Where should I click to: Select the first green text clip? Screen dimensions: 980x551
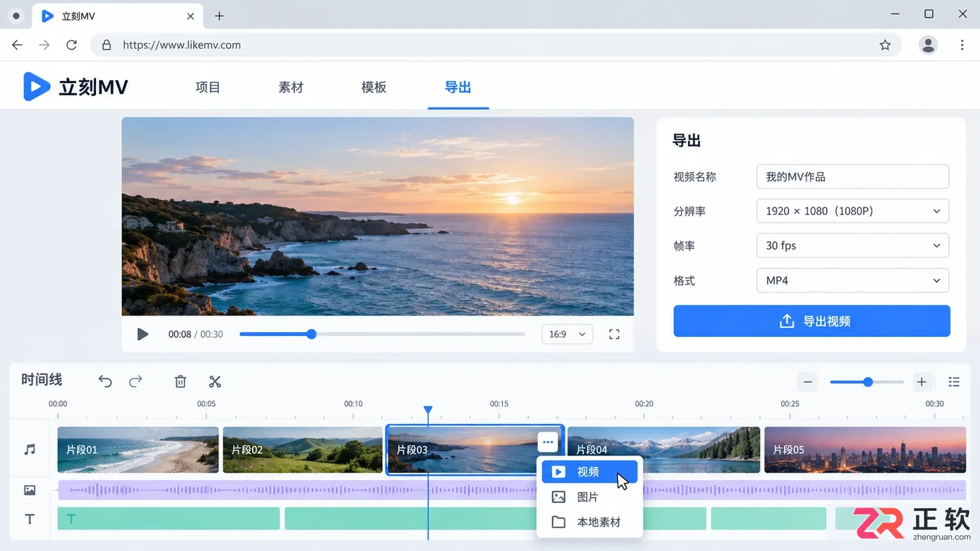(169, 518)
